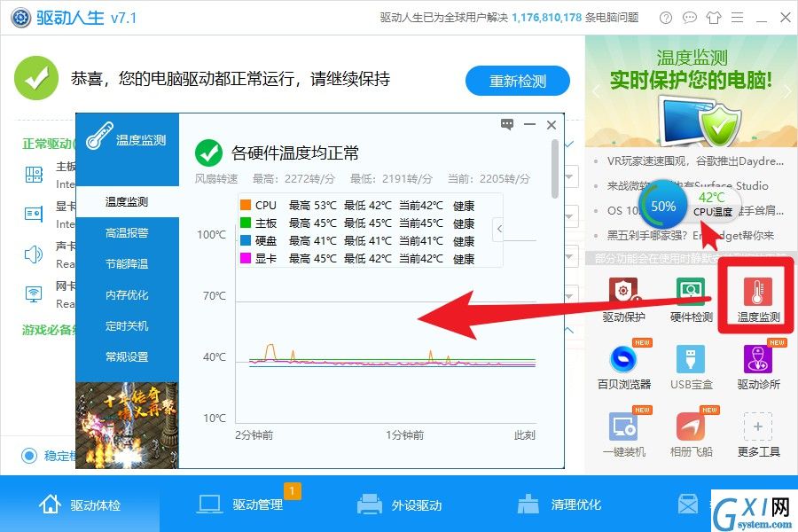Click green 主板 legend color swatch
The height and width of the screenshot is (532, 798).
[x=246, y=223]
